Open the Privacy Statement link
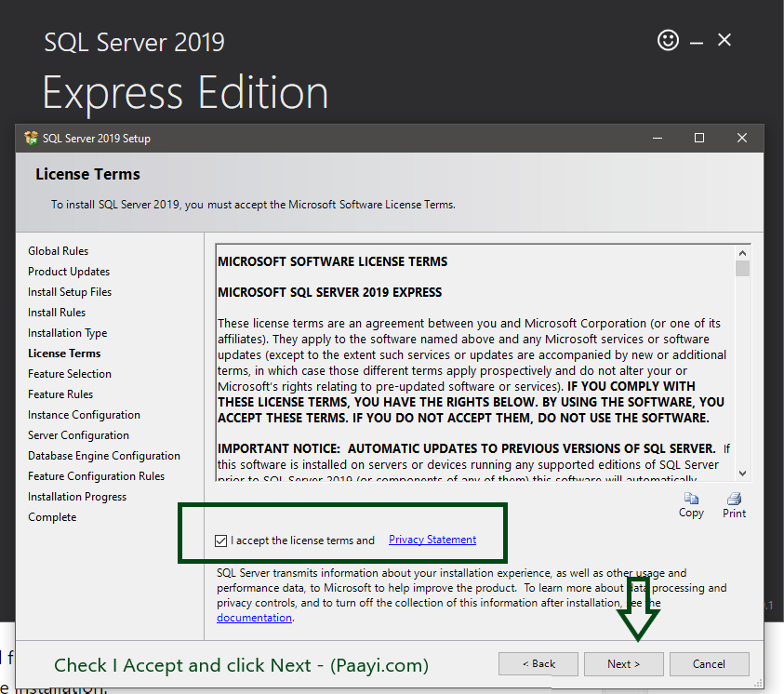This screenshot has height=694, width=784. (x=432, y=540)
